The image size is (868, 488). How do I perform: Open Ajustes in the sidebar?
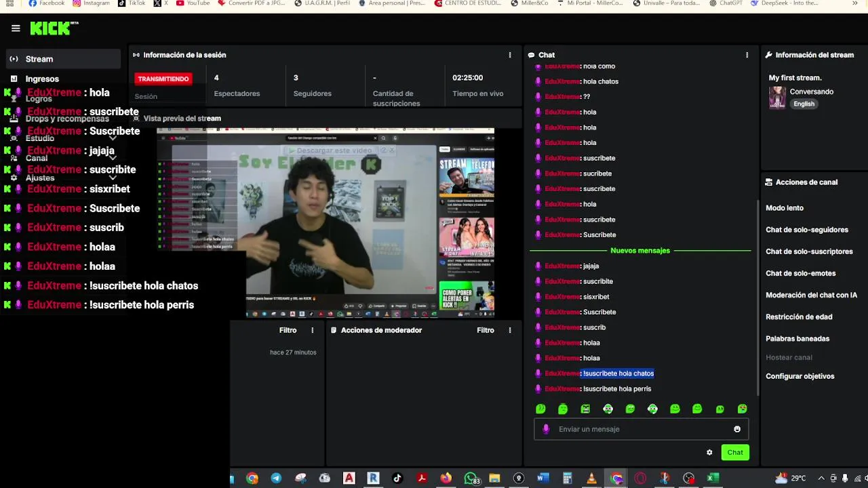click(40, 178)
